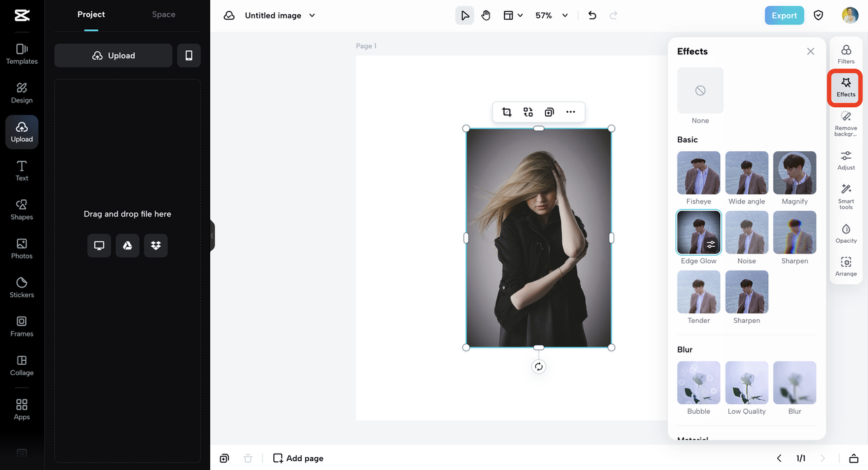Choose the Select pointer tool
The width and height of the screenshot is (868, 470).
465,16
